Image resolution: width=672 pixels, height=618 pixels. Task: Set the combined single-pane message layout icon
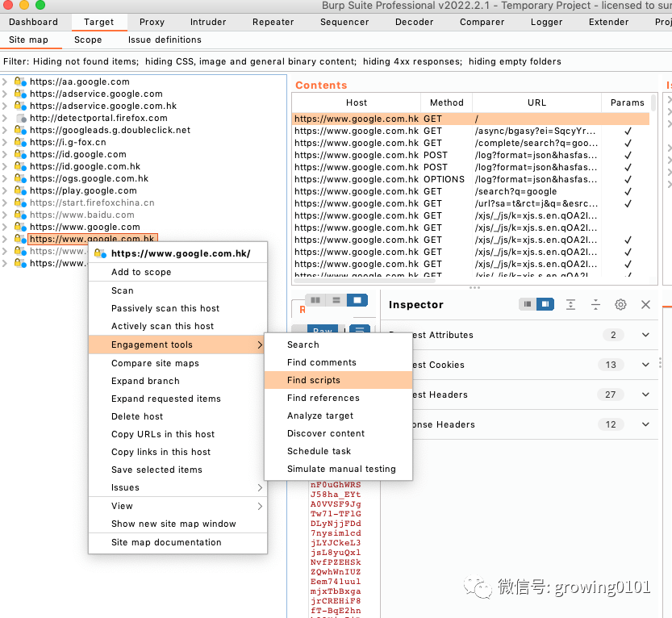(x=357, y=300)
